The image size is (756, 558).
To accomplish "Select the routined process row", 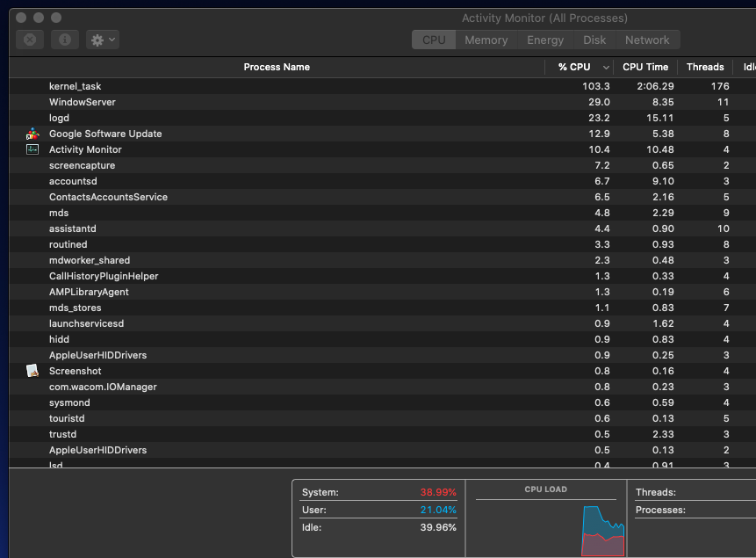I will (x=382, y=244).
